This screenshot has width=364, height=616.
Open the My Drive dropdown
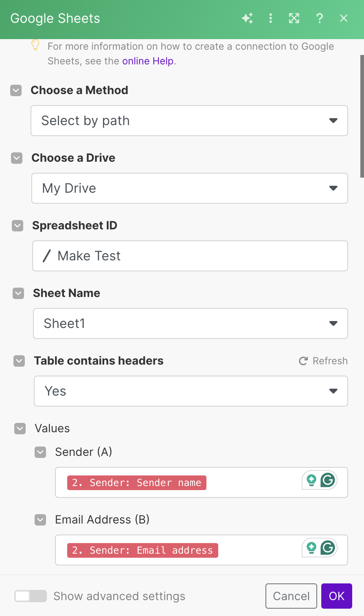190,188
